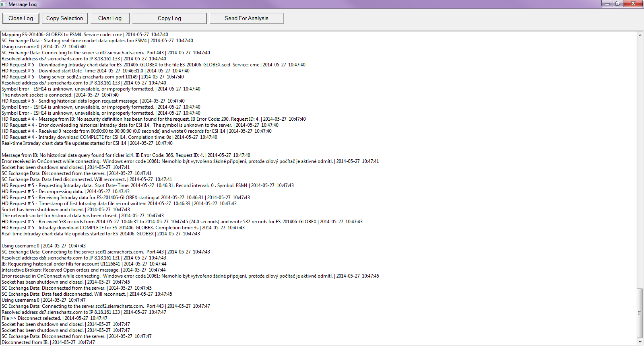Minimize the Message Log window
Viewport: 644px width, 346px height.
[x=607, y=4]
